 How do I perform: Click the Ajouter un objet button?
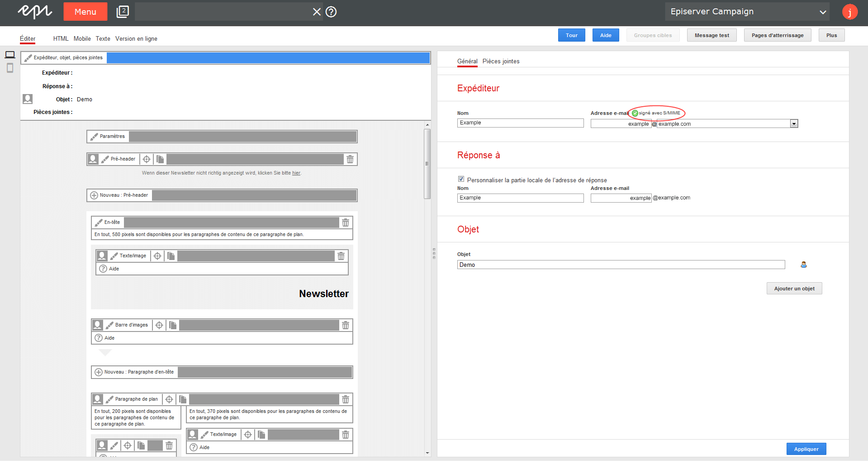(794, 289)
